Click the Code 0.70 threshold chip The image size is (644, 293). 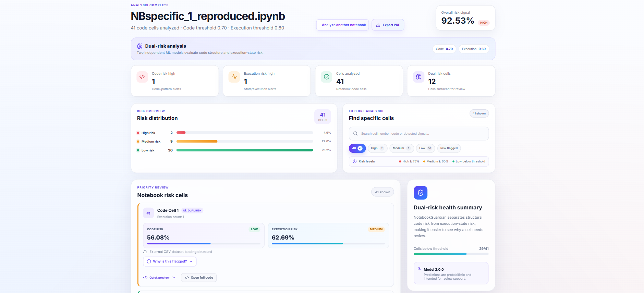(x=444, y=49)
